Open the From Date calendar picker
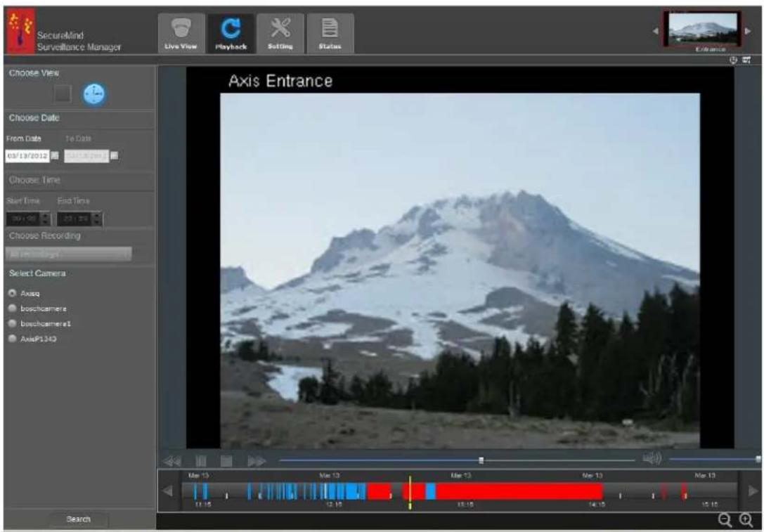The image size is (764, 532). click(55, 155)
